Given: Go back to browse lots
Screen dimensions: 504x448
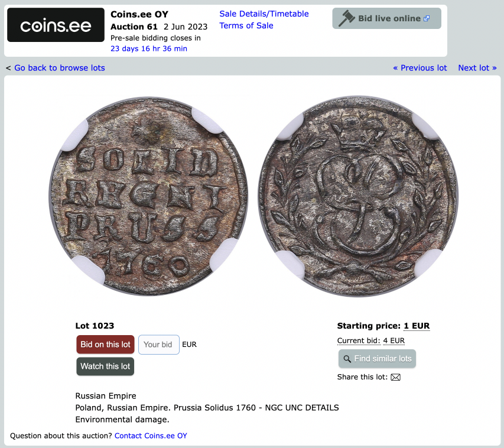Looking at the screenshot, I should click(60, 68).
